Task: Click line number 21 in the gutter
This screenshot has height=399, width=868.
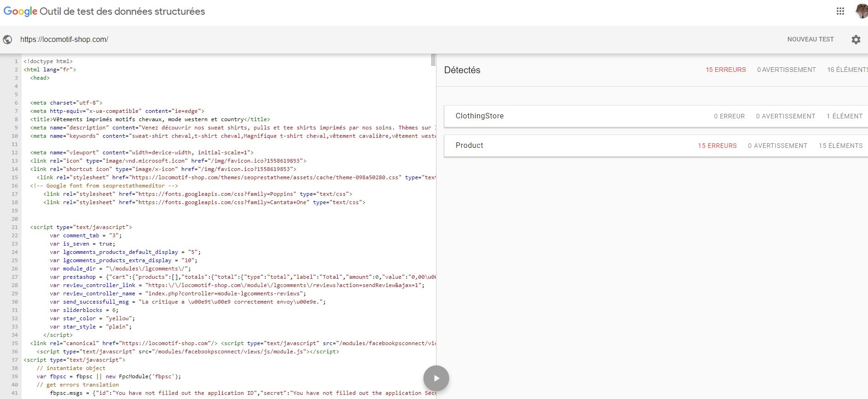Action: [15, 227]
